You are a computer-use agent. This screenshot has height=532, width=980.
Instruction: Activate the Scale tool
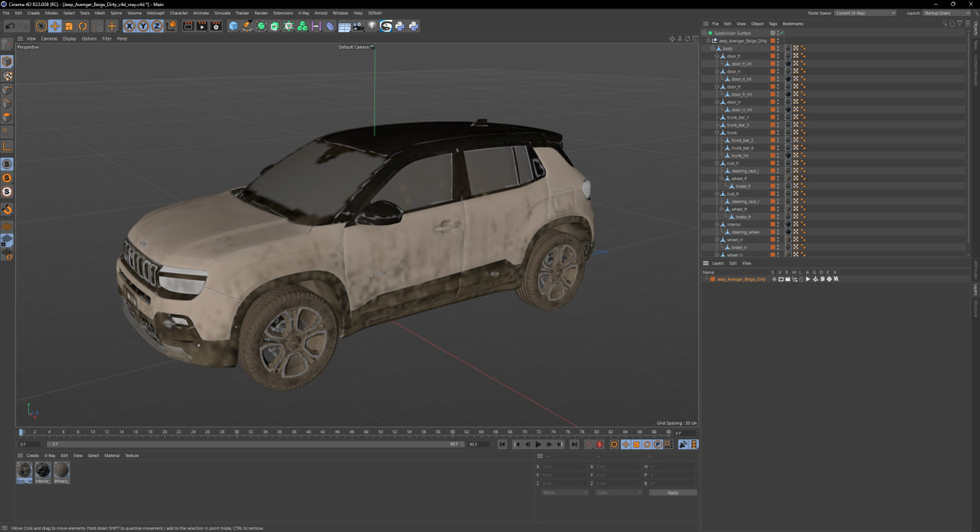coord(69,26)
